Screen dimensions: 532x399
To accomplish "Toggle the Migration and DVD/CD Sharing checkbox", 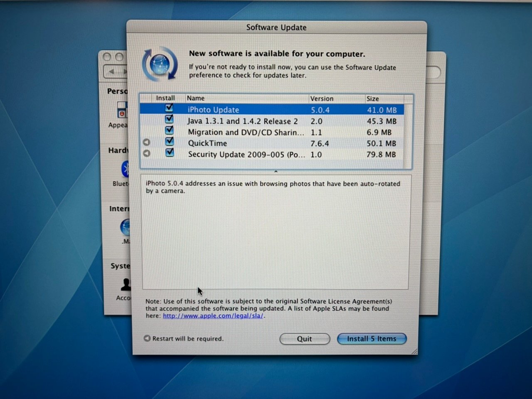I will (x=169, y=131).
